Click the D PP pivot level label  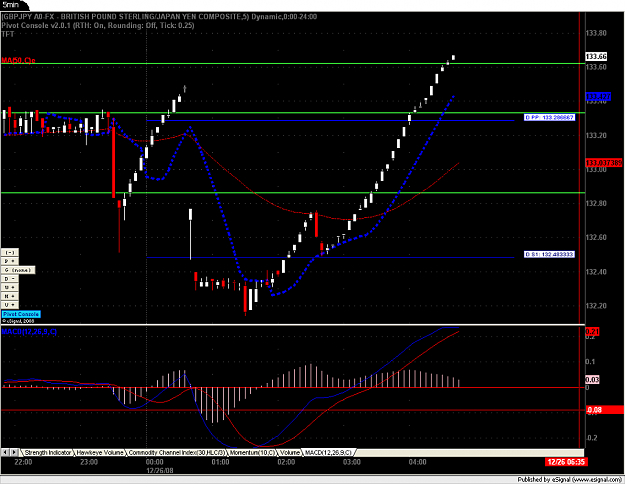tap(549, 118)
